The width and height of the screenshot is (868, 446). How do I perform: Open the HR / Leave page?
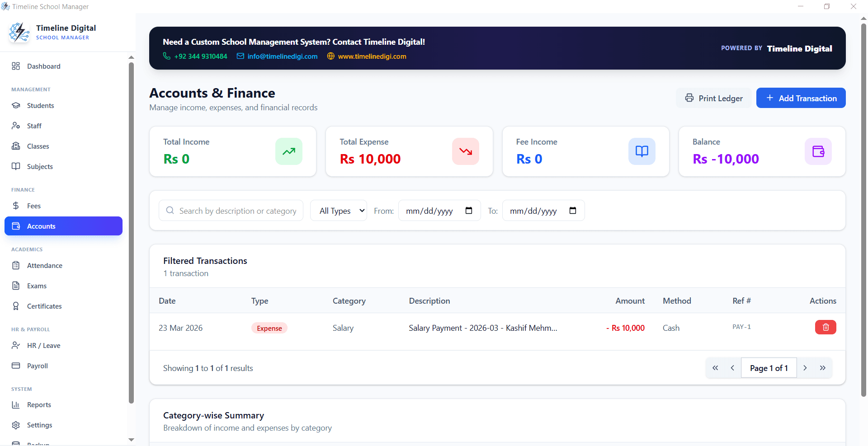[x=43, y=345]
